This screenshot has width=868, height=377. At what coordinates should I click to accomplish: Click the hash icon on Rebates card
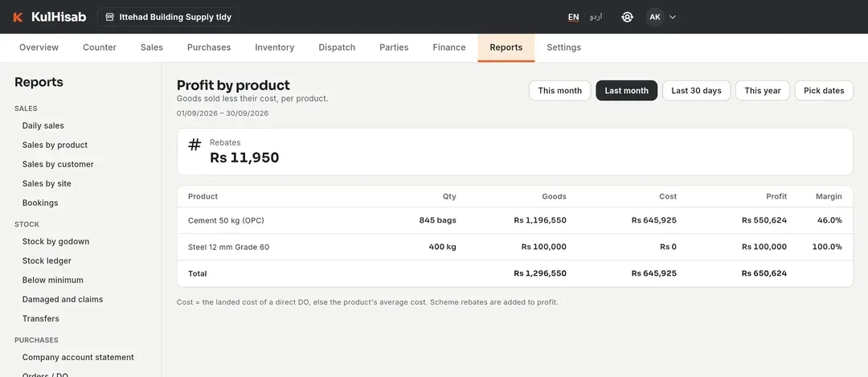(x=194, y=145)
